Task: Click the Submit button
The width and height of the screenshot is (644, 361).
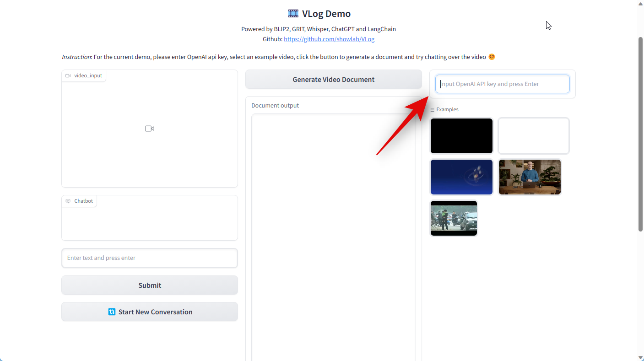Action: [150, 285]
